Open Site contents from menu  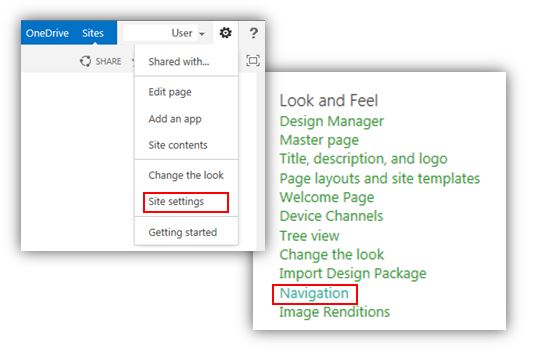coord(178,145)
